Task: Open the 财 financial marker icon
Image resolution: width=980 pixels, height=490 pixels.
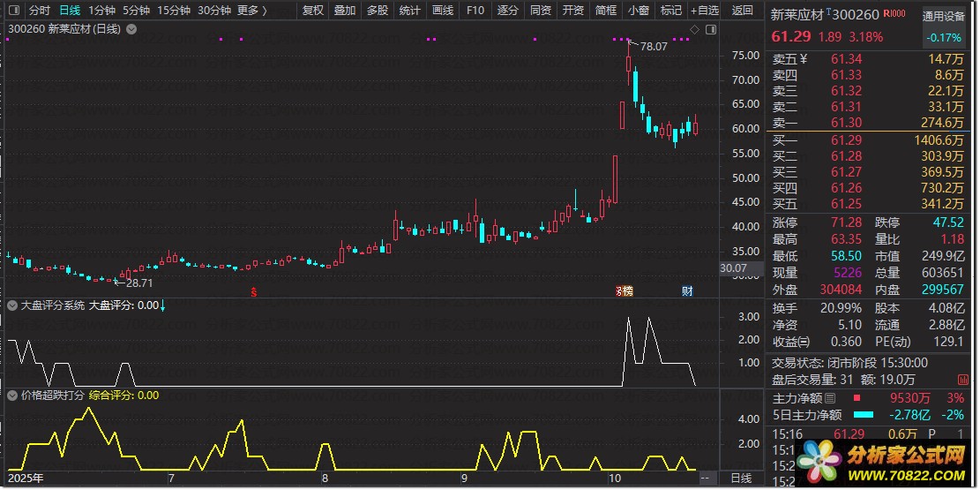Action: [687, 291]
